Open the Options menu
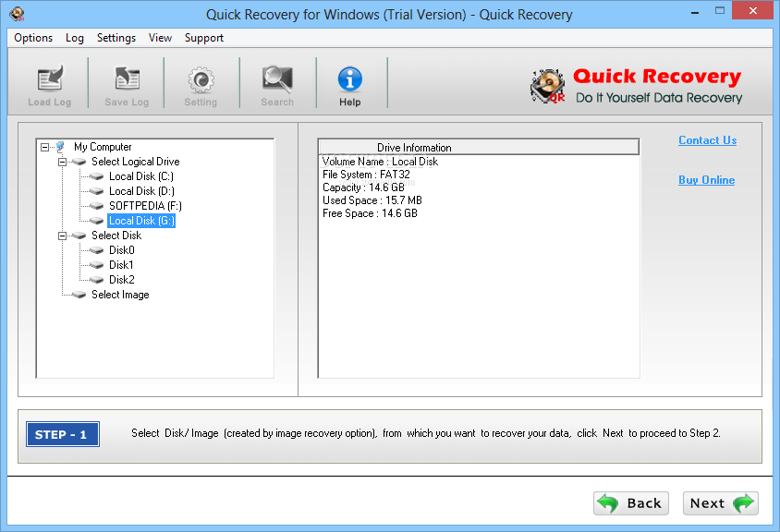 [33, 38]
